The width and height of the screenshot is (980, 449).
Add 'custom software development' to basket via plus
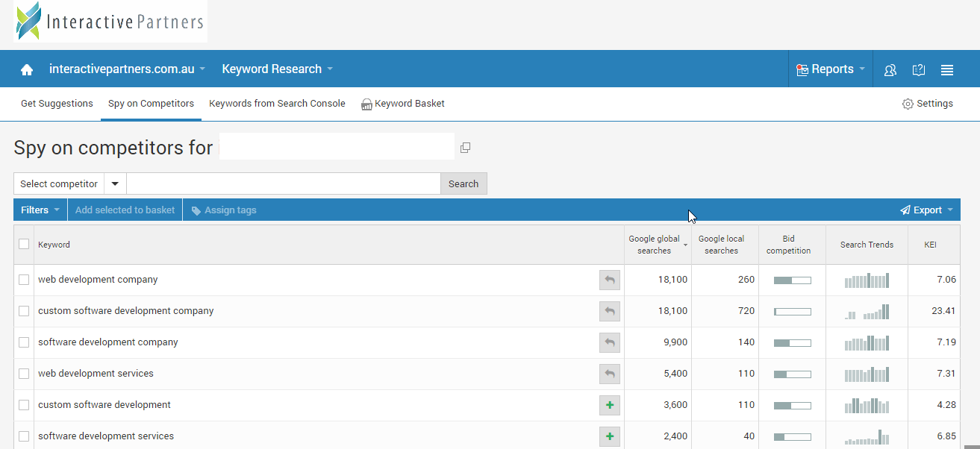pos(610,405)
